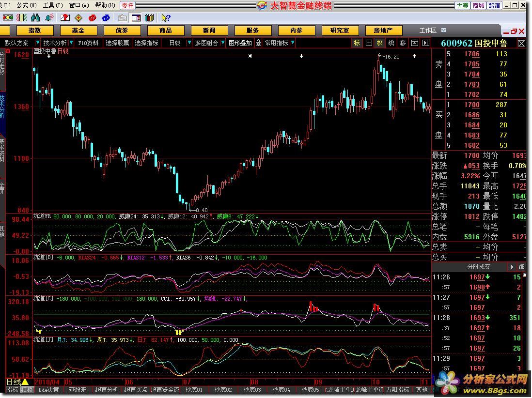Click the 新闻 yellow button
The width and height of the screenshot is (532, 398).
[x=209, y=31]
